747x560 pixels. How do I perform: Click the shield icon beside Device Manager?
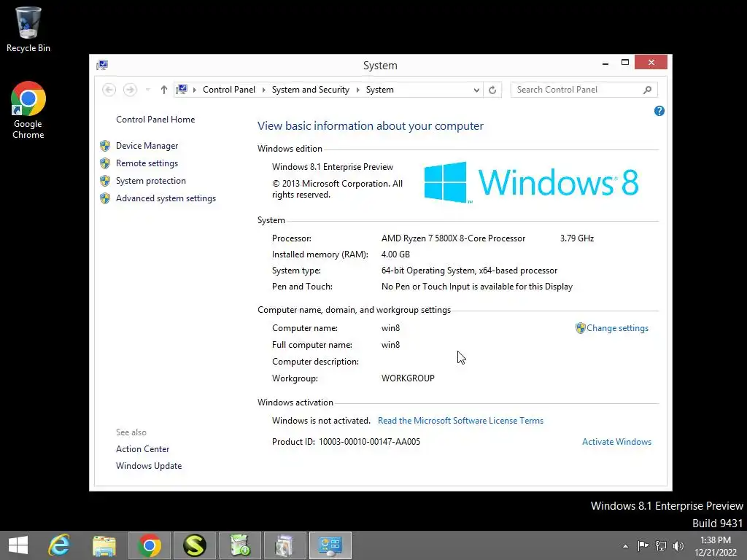pyautogui.click(x=105, y=146)
